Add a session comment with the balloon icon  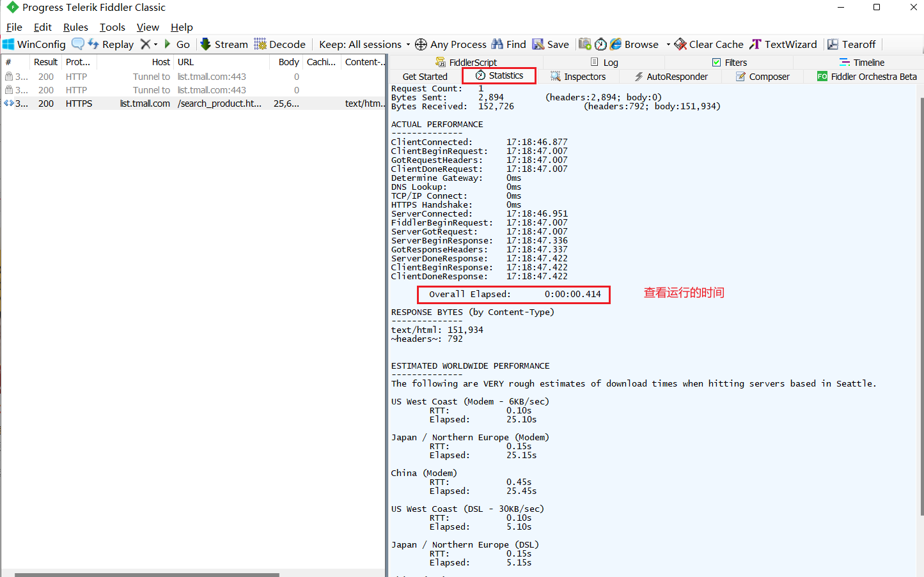pos(77,44)
